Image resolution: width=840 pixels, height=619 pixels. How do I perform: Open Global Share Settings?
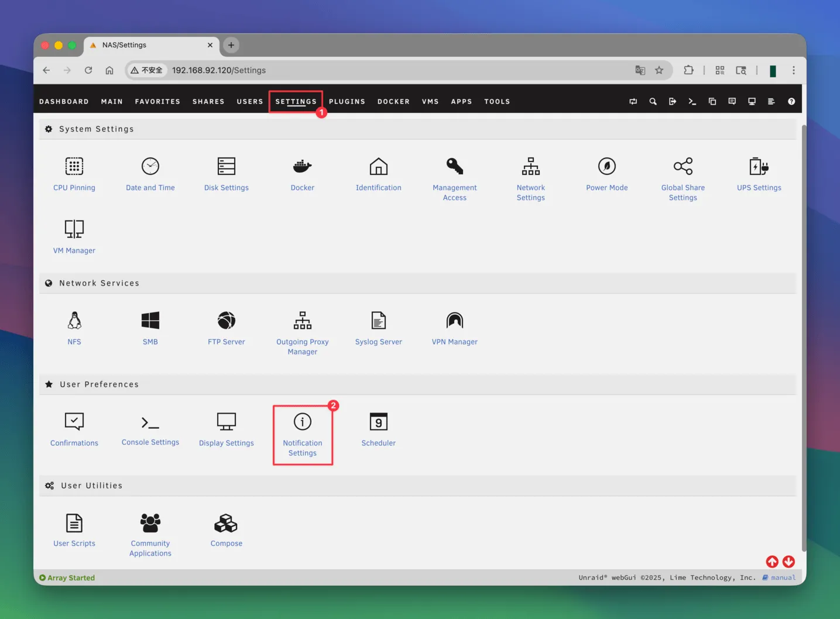pos(683,179)
